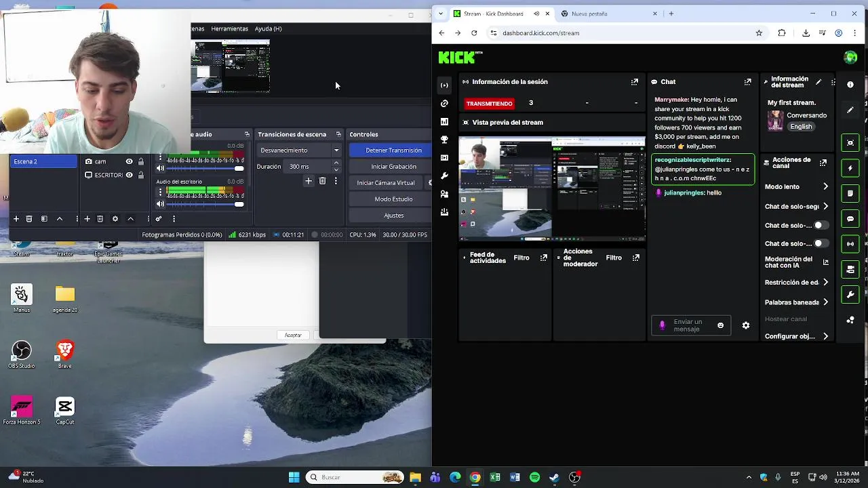Pop out the Acciones de canal panel

click(x=823, y=163)
